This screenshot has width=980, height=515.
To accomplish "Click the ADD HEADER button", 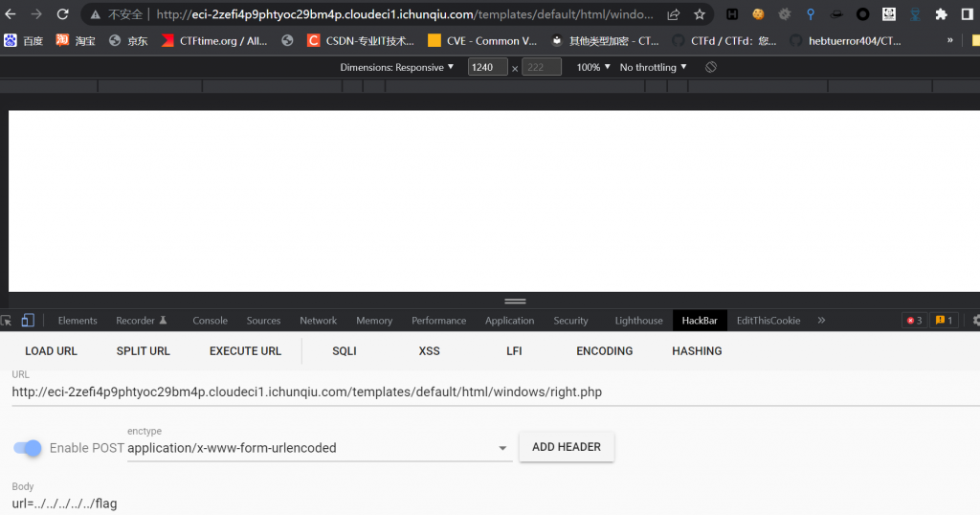I will coord(567,447).
